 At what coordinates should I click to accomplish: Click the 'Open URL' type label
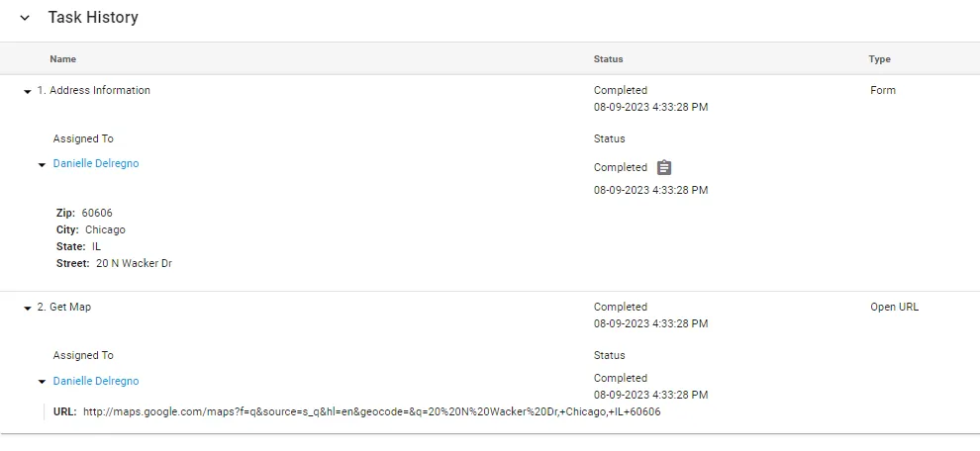(894, 307)
